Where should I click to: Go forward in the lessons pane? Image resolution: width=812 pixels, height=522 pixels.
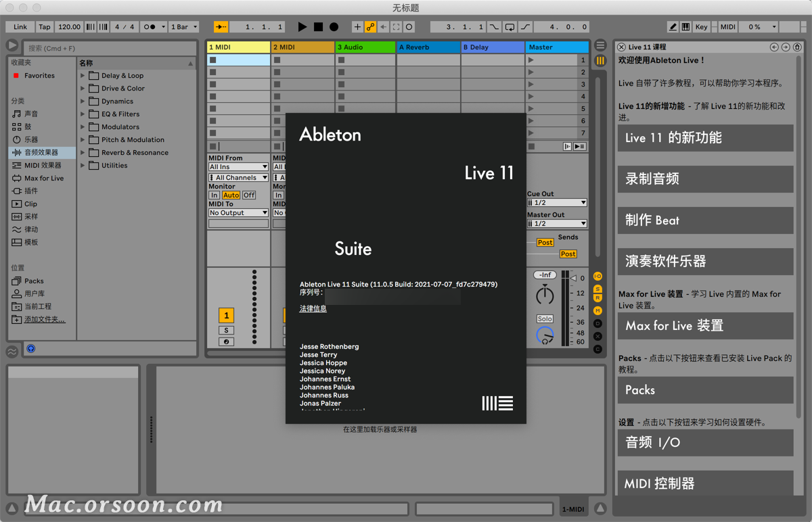pos(786,47)
